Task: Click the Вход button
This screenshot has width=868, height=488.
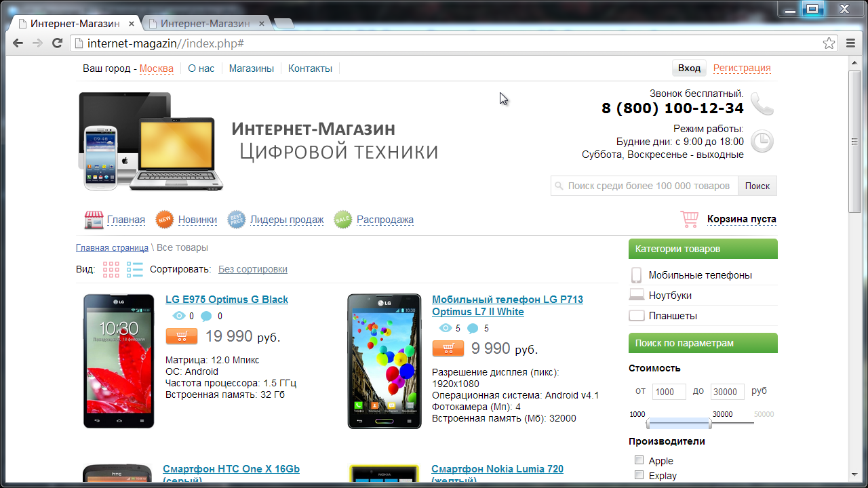Action: [x=689, y=68]
